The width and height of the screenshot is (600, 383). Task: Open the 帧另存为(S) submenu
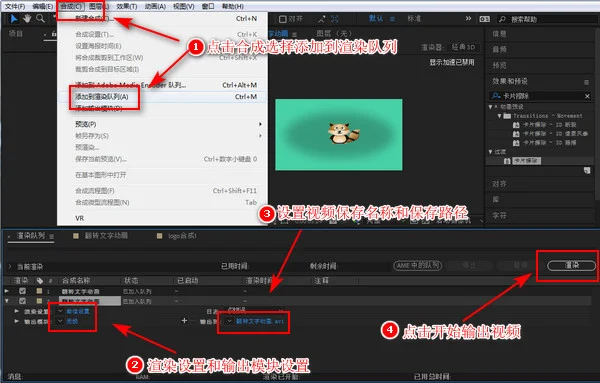coord(162,136)
